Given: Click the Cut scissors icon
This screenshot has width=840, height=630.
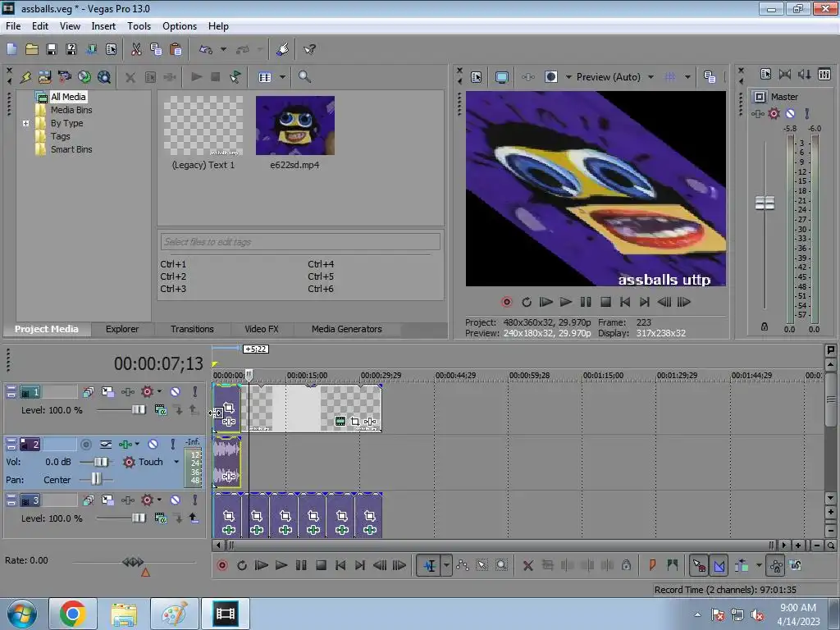Looking at the screenshot, I should coord(136,49).
